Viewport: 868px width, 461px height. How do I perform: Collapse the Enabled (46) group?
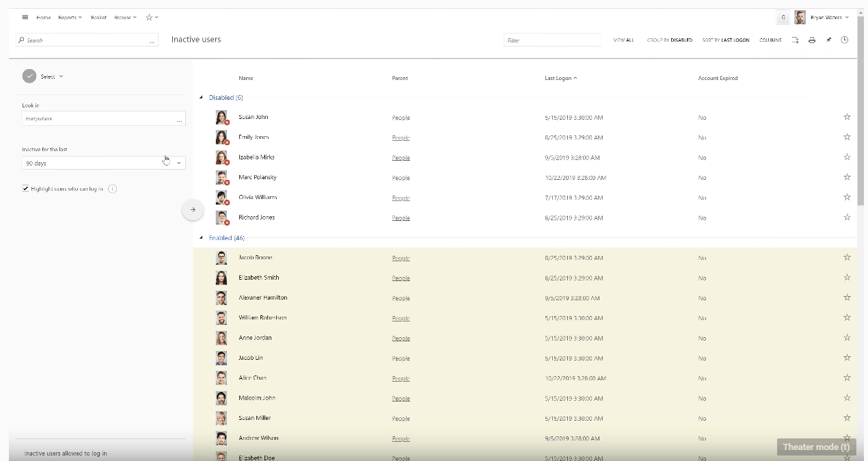(201, 238)
